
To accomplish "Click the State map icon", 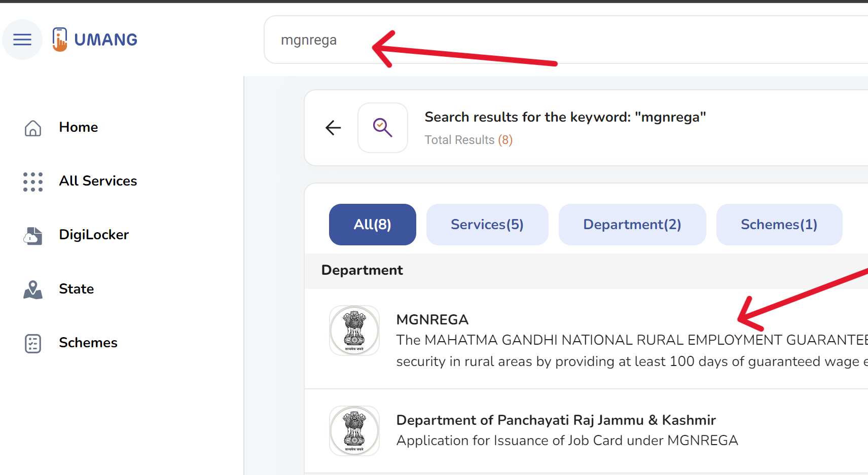I will click(33, 289).
